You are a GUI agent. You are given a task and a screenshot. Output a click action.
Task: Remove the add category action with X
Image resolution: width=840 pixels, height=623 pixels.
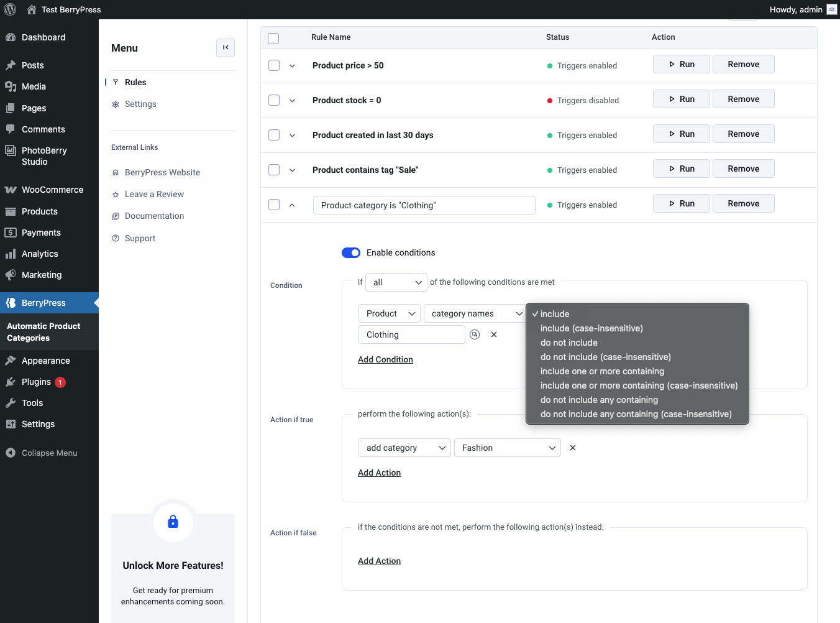[573, 448]
